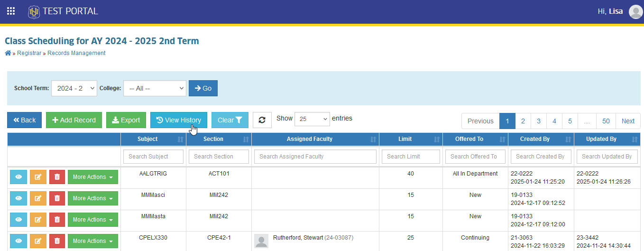644x251 pixels.
Task: Expand More Actions for MMMasci
Action: tap(93, 198)
